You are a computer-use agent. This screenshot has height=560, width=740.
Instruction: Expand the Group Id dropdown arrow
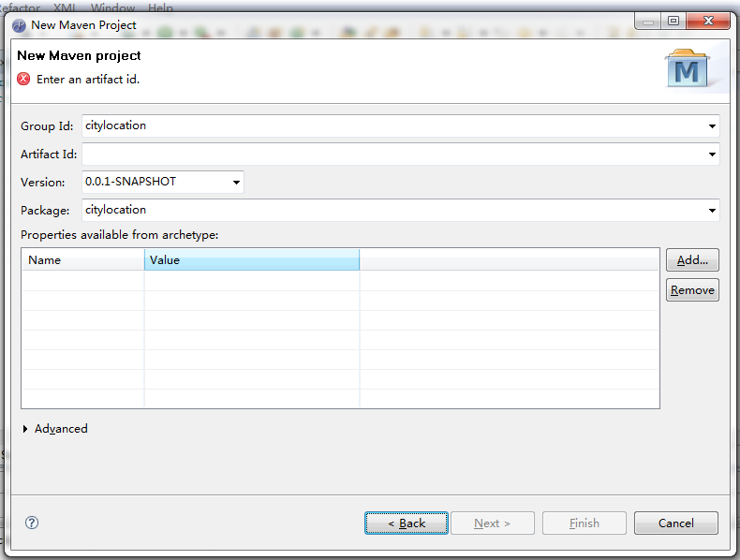pyautogui.click(x=712, y=126)
